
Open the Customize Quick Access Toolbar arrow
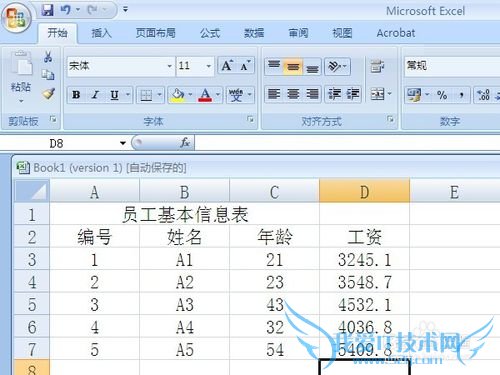125,10
